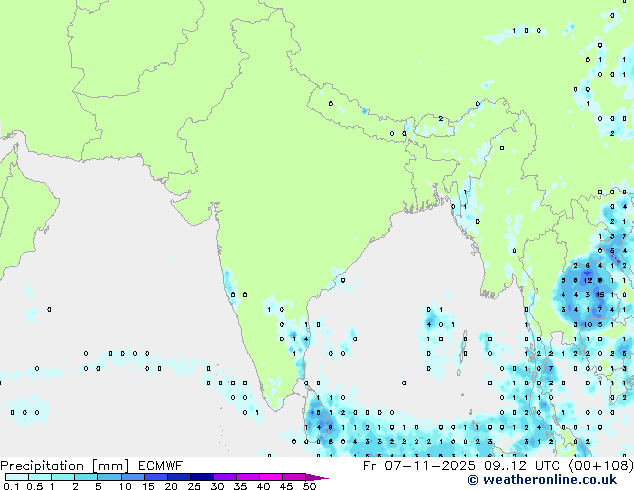The width and height of the screenshot is (634, 490).
Task: Click the 35–40 mm legend swatch
Action: click(248, 477)
